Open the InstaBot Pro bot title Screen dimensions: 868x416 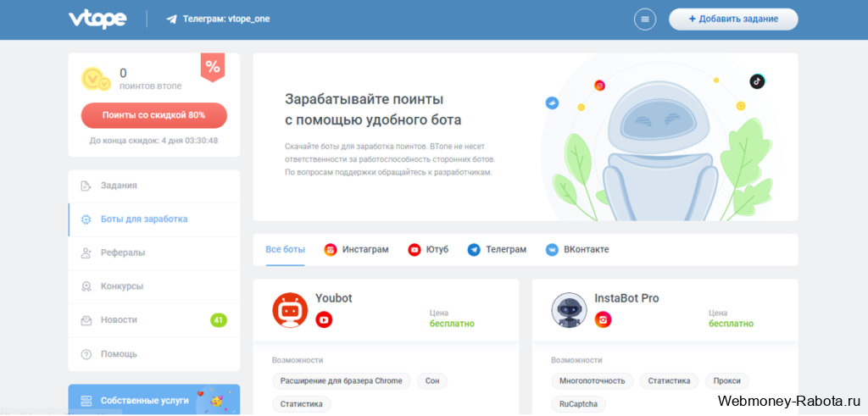pos(626,299)
